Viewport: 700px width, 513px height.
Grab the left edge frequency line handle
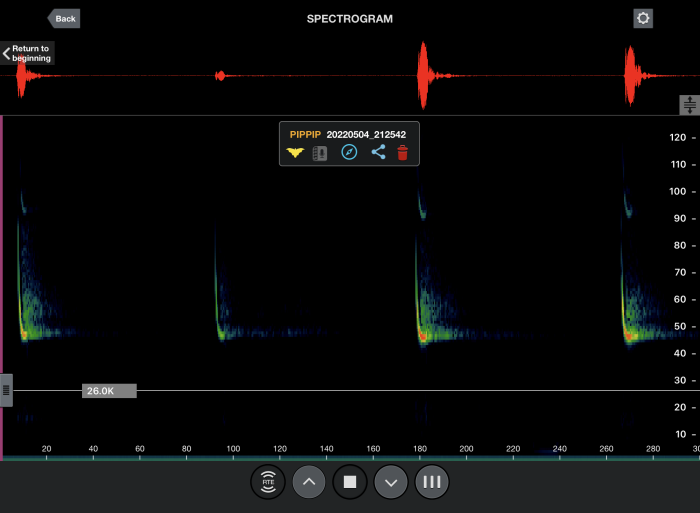coord(6,390)
